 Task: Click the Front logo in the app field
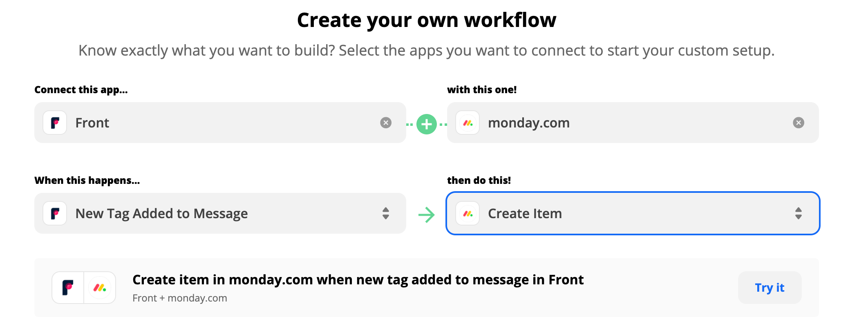tap(55, 123)
